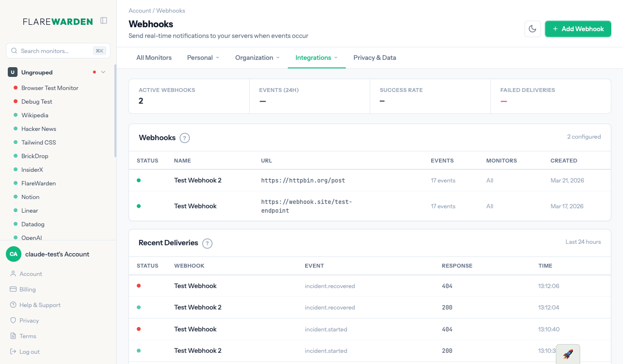Toggle dark mode moon icon

click(x=532, y=29)
